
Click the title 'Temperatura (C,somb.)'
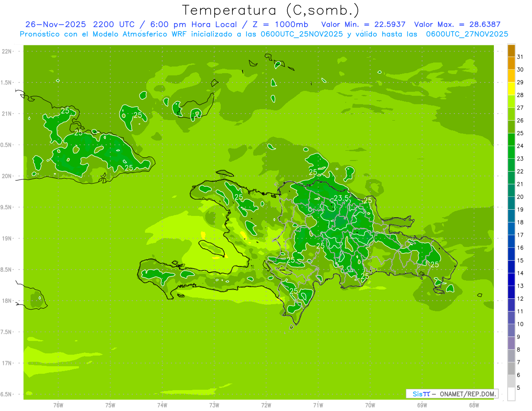271,10
